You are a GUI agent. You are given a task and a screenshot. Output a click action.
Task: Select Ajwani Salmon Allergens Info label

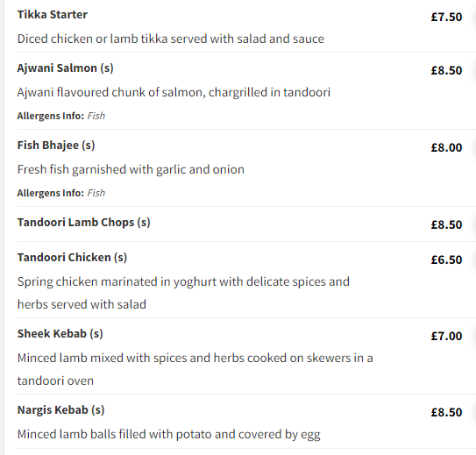pos(50,116)
